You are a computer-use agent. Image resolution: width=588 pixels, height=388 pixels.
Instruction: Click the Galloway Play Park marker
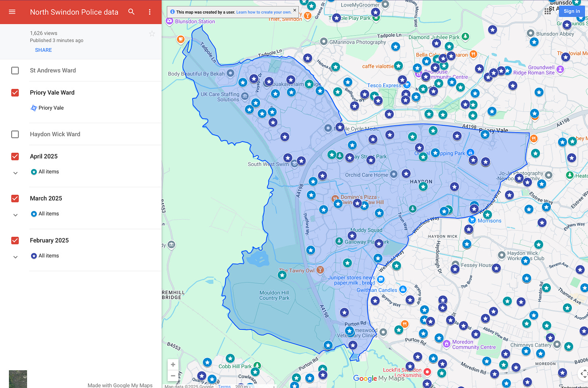(x=339, y=241)
